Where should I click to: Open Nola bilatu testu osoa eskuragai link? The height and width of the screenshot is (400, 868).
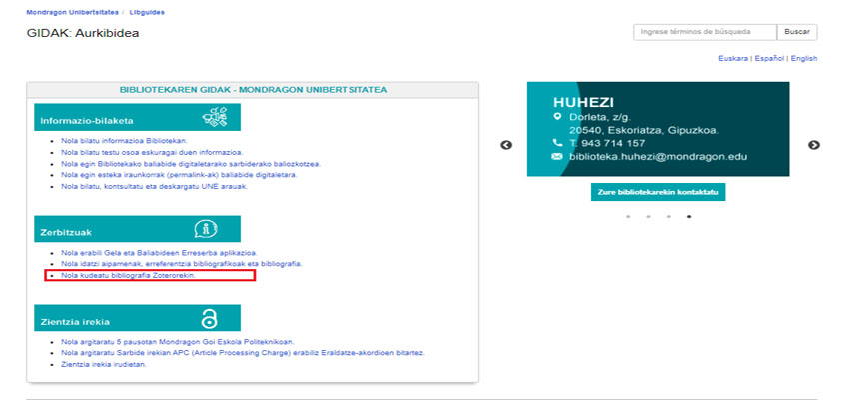(x=152, y=152)
